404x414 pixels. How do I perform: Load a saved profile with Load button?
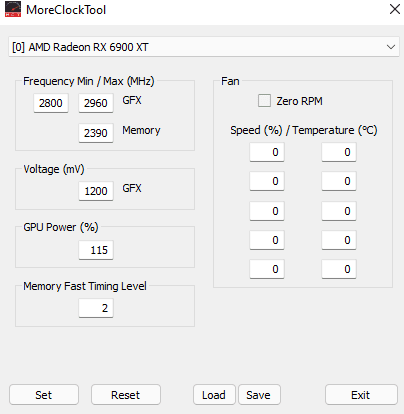[214, 395]
